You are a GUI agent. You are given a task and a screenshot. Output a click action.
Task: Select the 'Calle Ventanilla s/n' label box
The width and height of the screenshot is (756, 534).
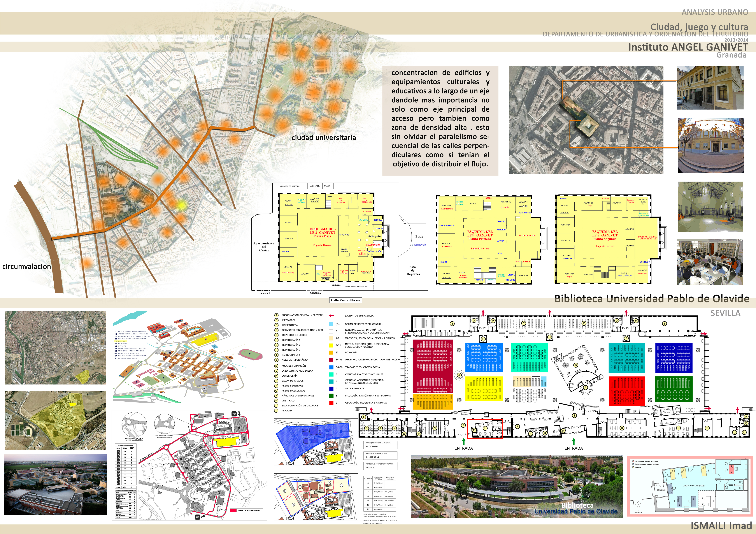pos(346,300)
